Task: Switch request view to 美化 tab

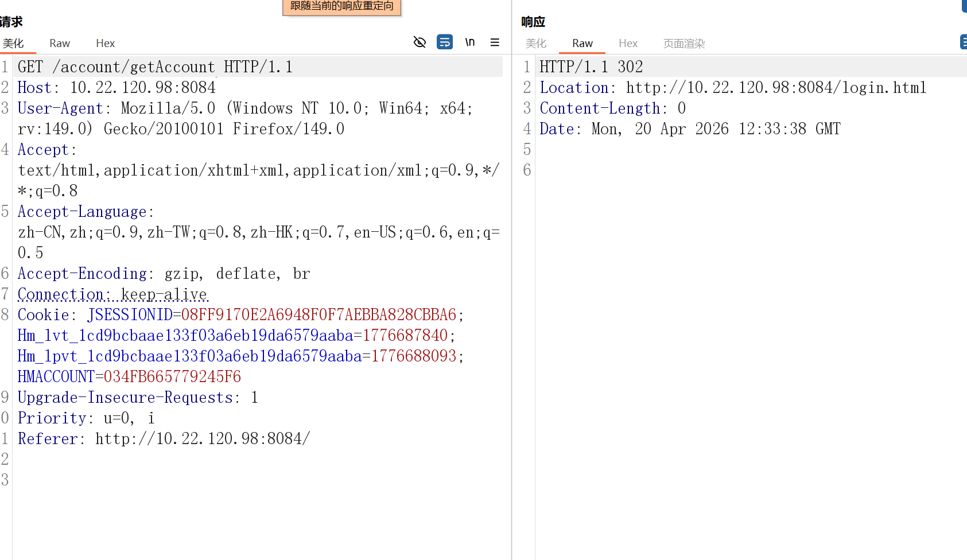Action: tap(13, 44)
